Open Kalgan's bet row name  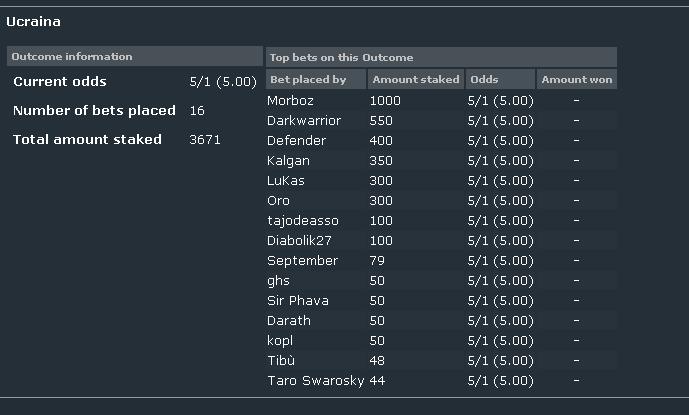288,161
